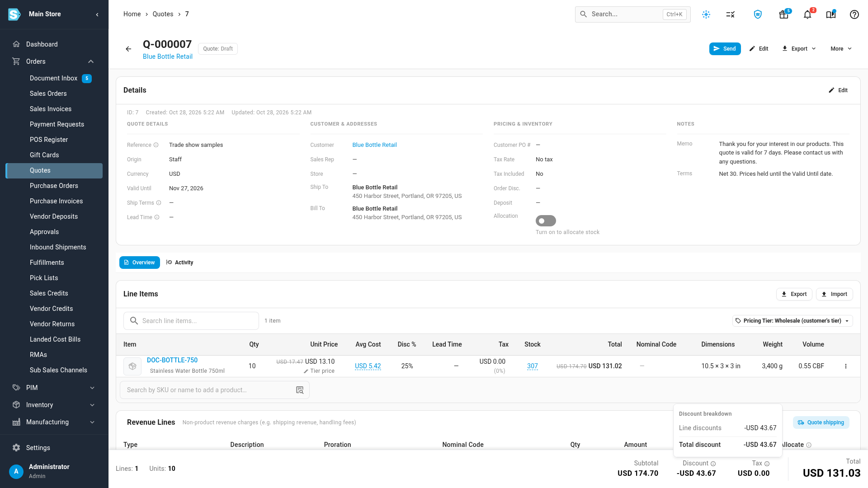Image resolution: width=868 pixels, height=488 pixels.
Task: Click the Tax info icon in footer
Action: tap(767, 464)
